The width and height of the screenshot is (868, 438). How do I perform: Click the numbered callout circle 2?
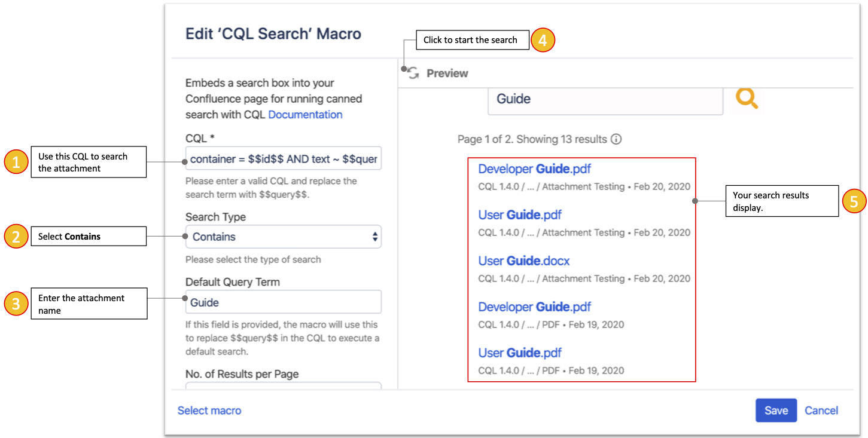click(x=16, y=237)
